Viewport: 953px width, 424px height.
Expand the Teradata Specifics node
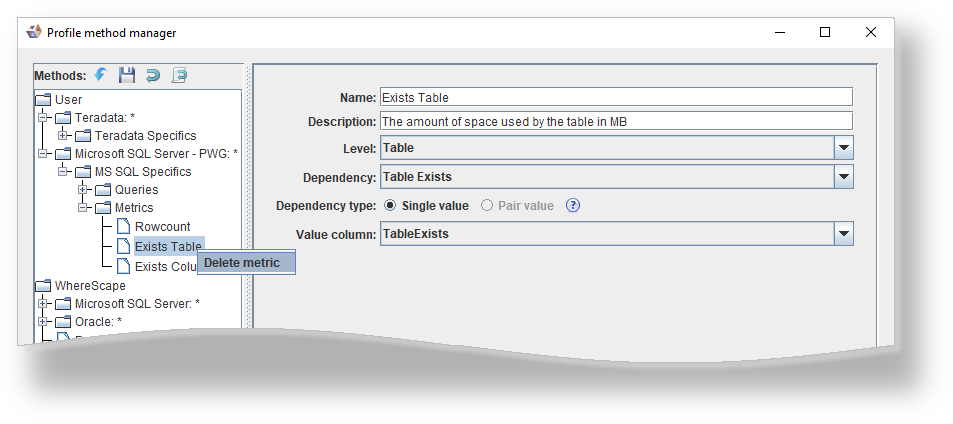click(x=64, y=136)
